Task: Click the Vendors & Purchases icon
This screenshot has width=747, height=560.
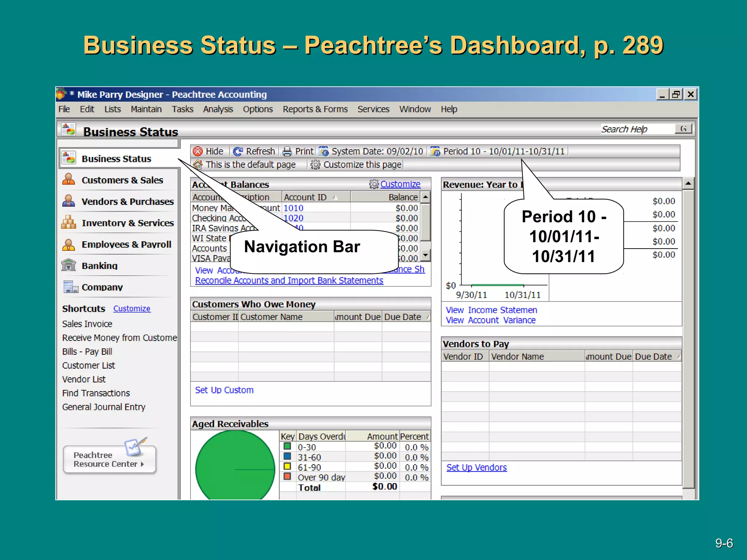Action: pyautogui.click(x=69, y=201)
